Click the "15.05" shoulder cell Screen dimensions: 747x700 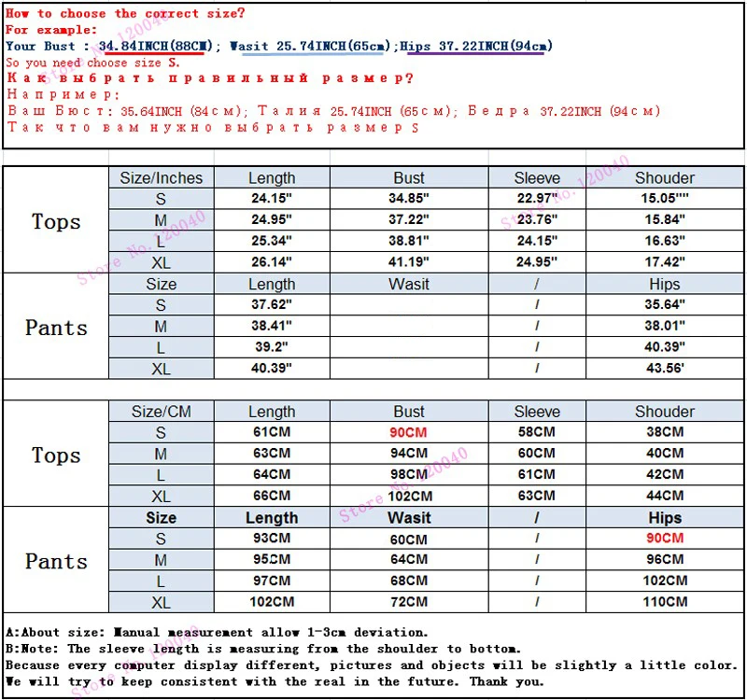[x=665, y=198]
